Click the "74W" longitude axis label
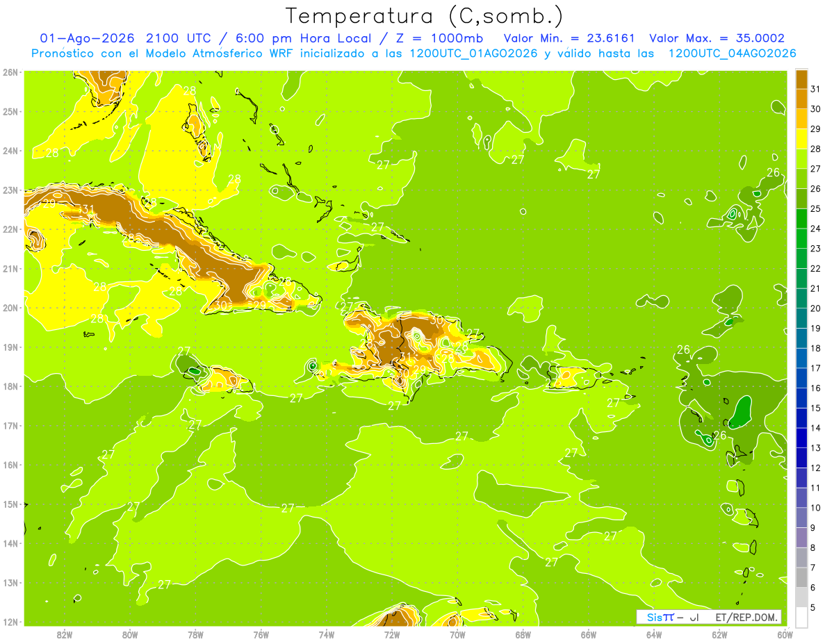 326,634
